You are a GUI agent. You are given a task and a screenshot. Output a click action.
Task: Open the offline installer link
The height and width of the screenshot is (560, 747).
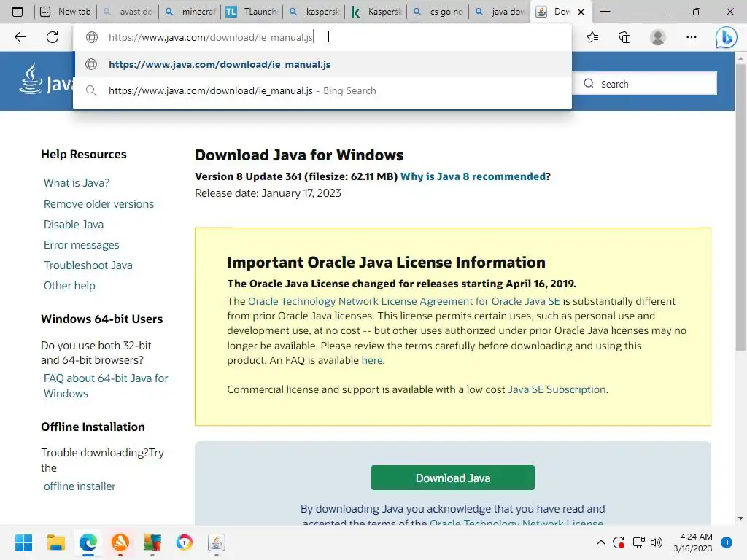(80, 486)
